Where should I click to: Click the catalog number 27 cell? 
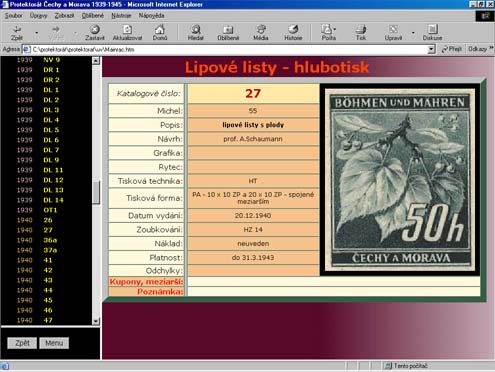click(253, 93)
